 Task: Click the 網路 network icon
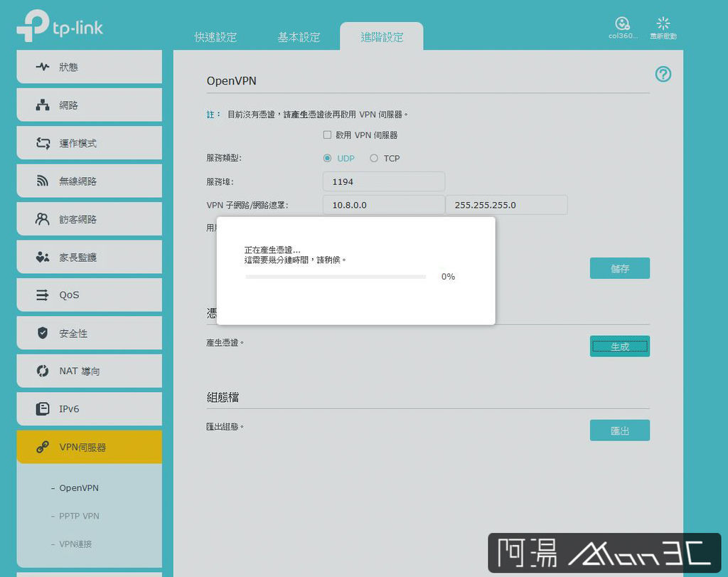[43, 105]
